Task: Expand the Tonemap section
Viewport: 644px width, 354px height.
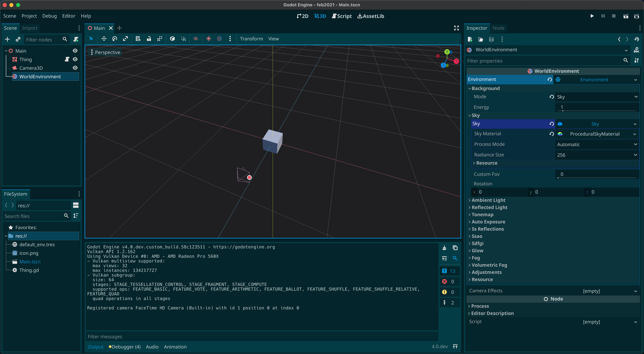Action: click(x=482, y=215)
